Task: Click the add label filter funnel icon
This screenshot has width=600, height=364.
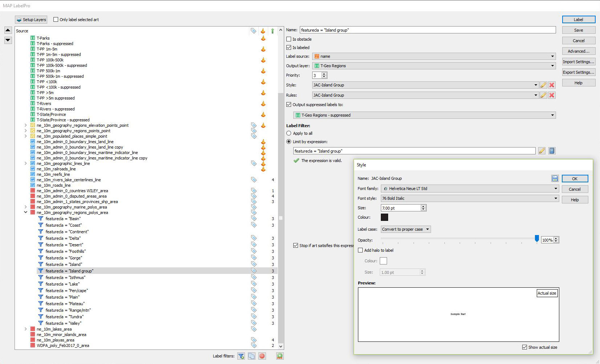Action: tap(241, 356)
